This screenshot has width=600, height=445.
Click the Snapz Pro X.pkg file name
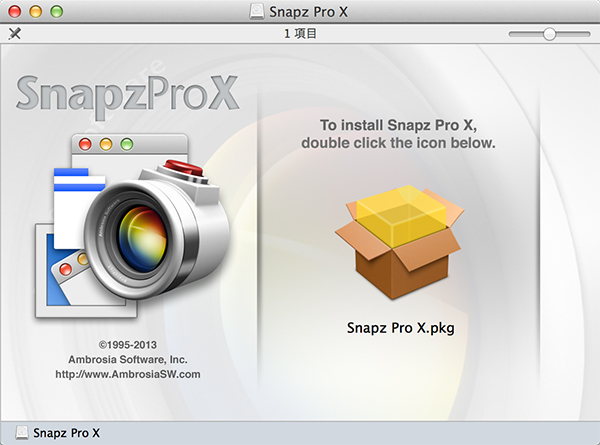pyautogui.click(x=401, y=328)
